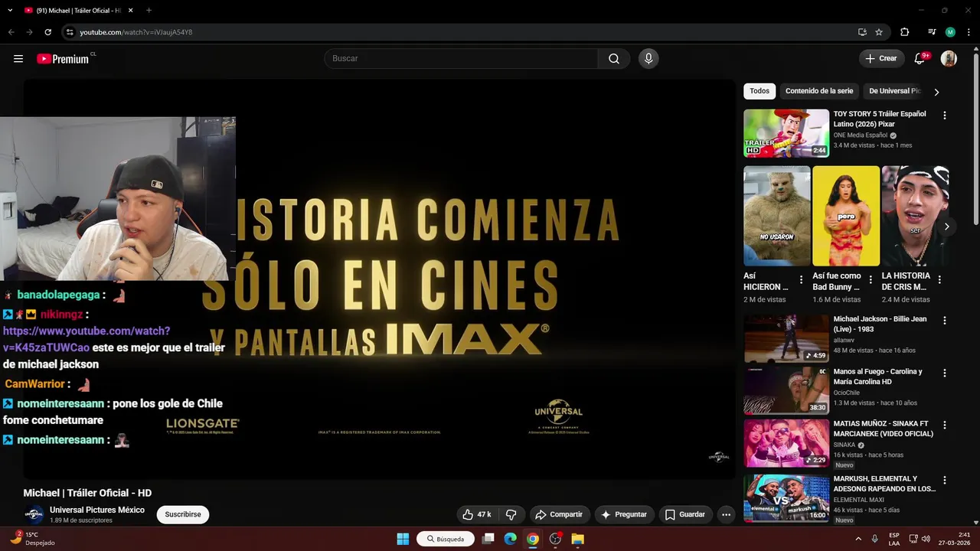Screen dimensions: 980x551
Task: Open options for MATIAS MUÑOZ video
Action: tap(944, 425)
